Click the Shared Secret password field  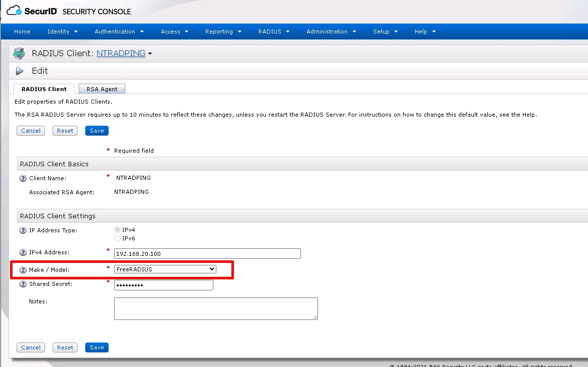(163, 285)
